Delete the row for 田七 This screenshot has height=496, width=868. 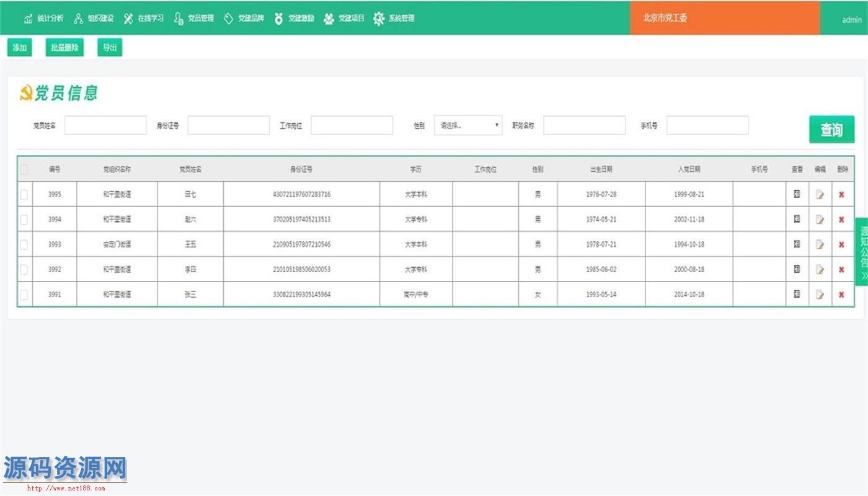pyautogui.click(x=841, y=195)
